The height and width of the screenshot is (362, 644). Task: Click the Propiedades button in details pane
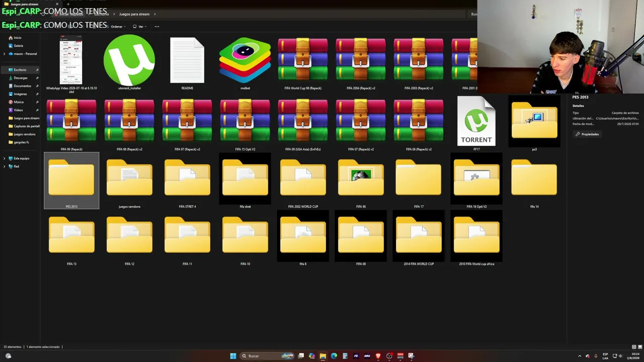(x=587, y=134)
